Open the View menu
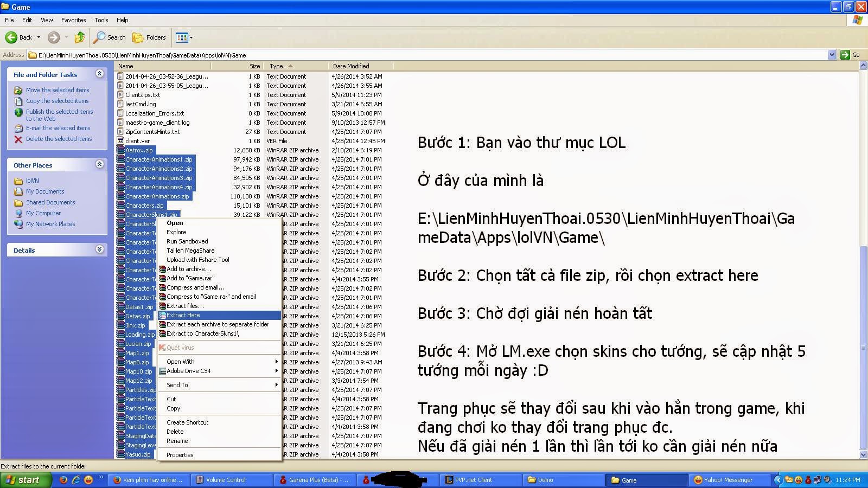The image size is (868, 488). point(47,20)
